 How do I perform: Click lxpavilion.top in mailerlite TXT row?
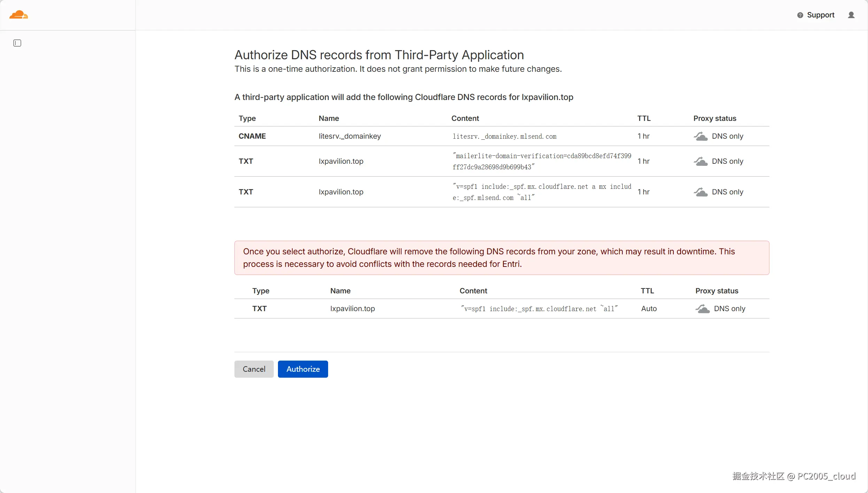pos(341,161)
